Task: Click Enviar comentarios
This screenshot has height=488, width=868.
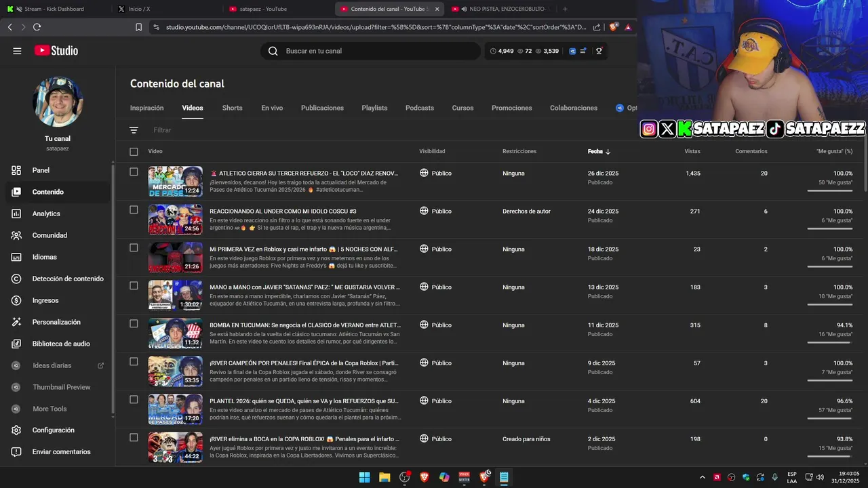Action: (x=58, y=452)
